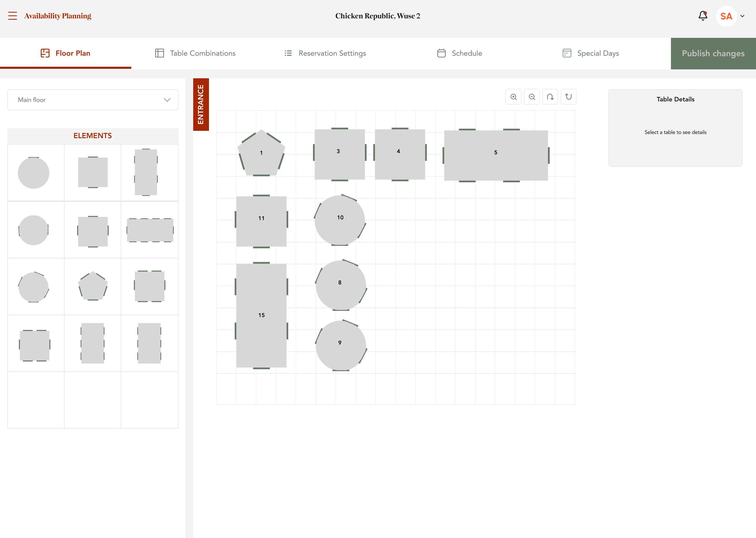Pick the five-seat round table element
The image size is (756, 538).
click(x=33, y=287)
